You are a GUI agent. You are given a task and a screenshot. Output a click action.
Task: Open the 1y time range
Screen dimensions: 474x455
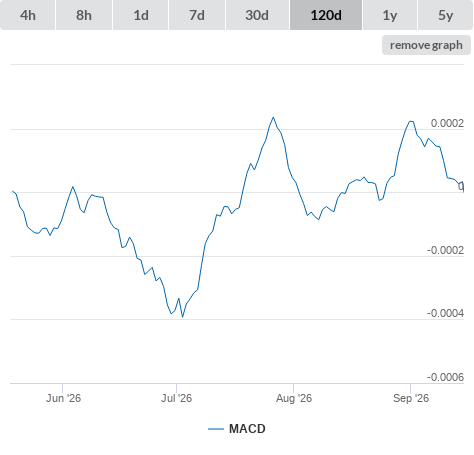coord(390,15)
